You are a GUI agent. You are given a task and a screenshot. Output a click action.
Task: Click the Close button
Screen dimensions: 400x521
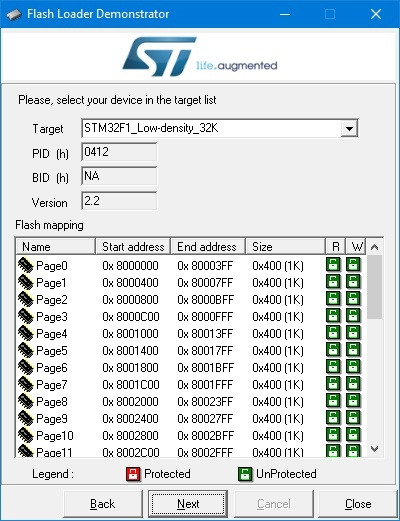(x=358, y=504)
